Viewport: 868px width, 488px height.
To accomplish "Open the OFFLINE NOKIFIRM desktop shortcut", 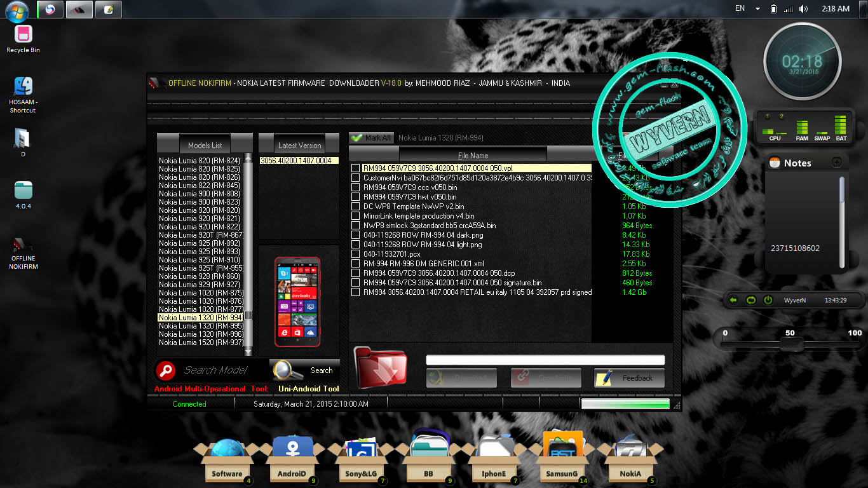I will (24, 254).
